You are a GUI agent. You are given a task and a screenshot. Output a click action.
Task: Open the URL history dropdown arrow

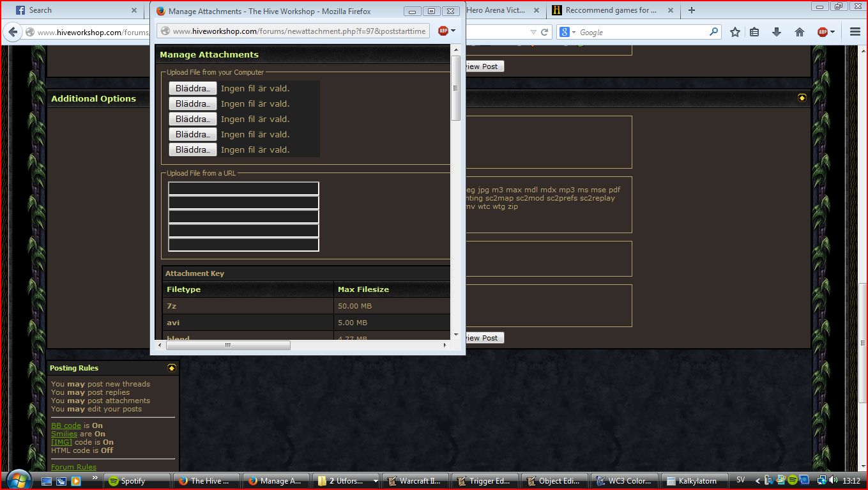(x=533, y=32)
